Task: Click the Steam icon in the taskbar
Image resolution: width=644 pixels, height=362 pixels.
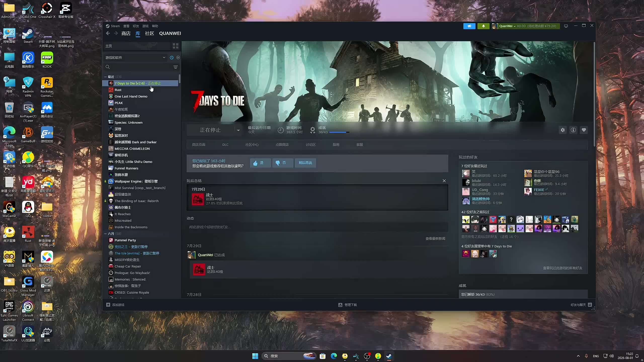Action: [389, 356]
